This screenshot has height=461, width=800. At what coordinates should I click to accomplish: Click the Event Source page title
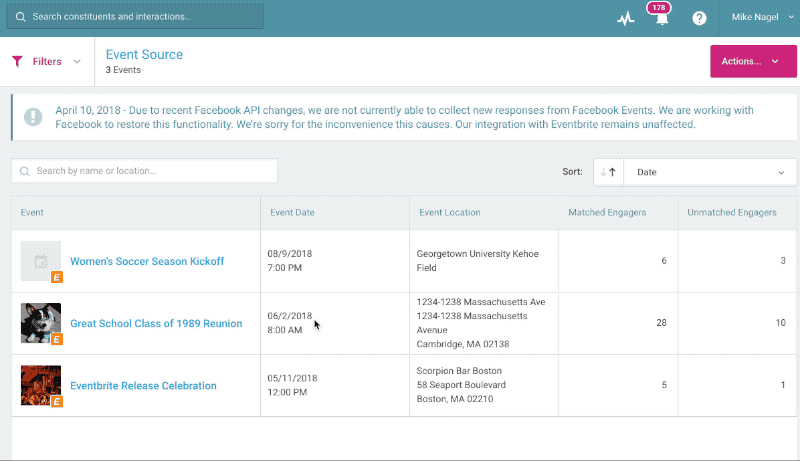[x=144, y=55]
